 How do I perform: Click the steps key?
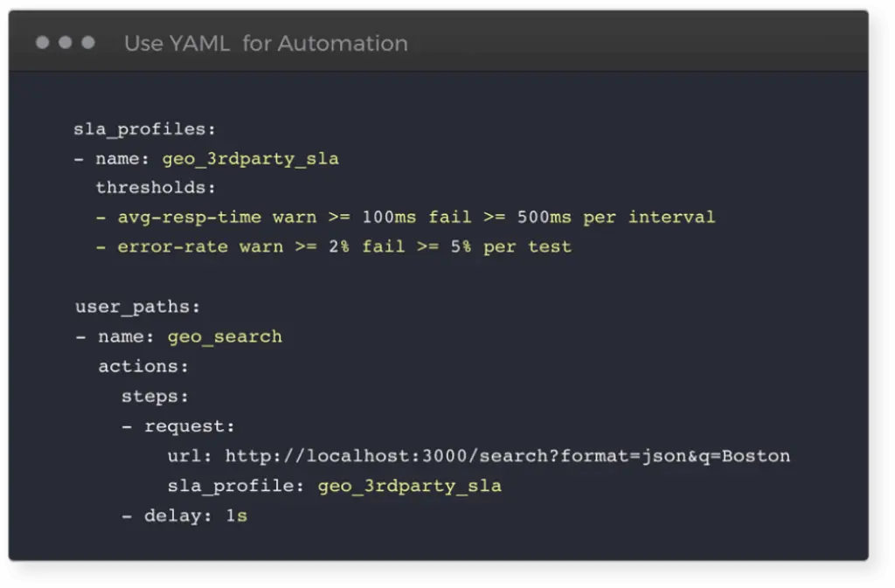pos(155,397)
